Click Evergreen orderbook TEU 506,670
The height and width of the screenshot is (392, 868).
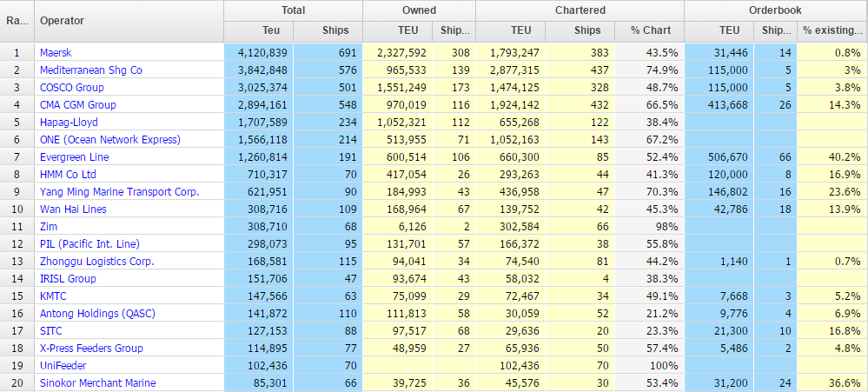(x=728, y=157)
